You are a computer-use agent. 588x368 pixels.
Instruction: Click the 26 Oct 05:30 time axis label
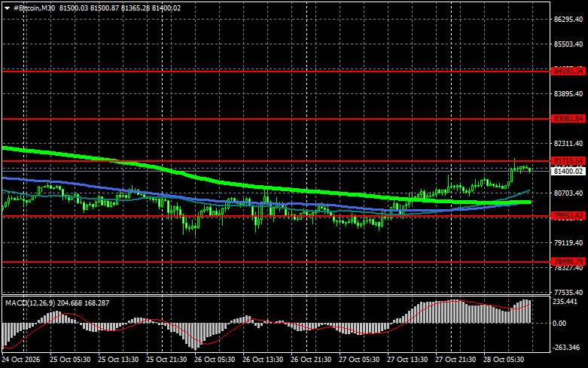(215, 360)
